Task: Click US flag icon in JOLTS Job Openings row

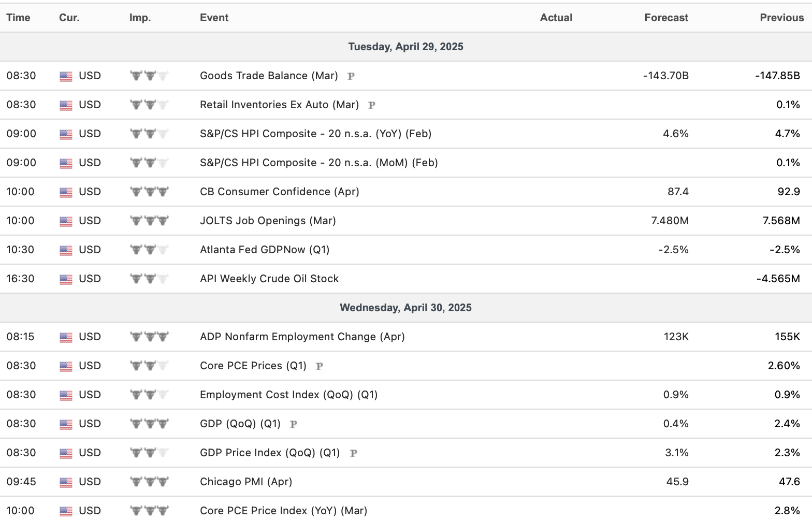Action: (x=66, y=221)
